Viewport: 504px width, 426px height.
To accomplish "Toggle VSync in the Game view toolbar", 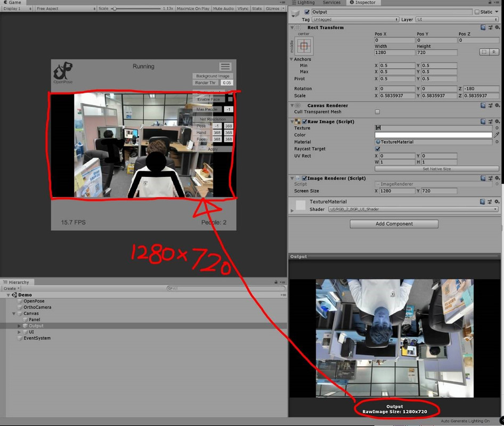I will [243, 9].
